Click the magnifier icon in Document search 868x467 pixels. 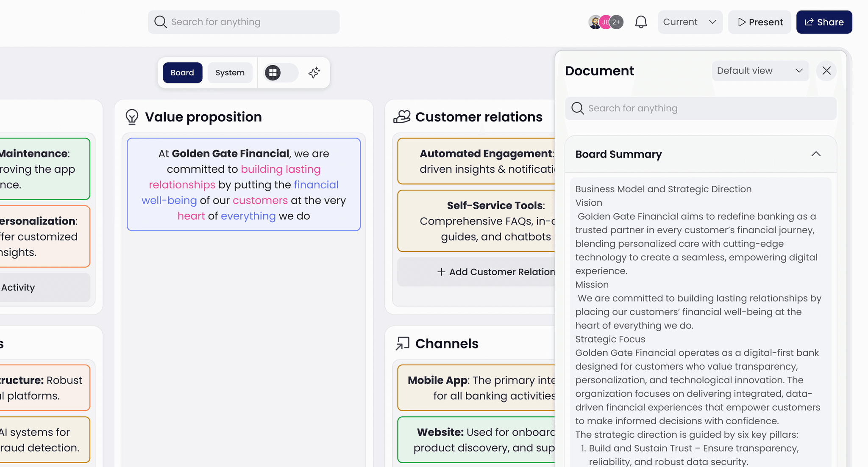(577, 108)
